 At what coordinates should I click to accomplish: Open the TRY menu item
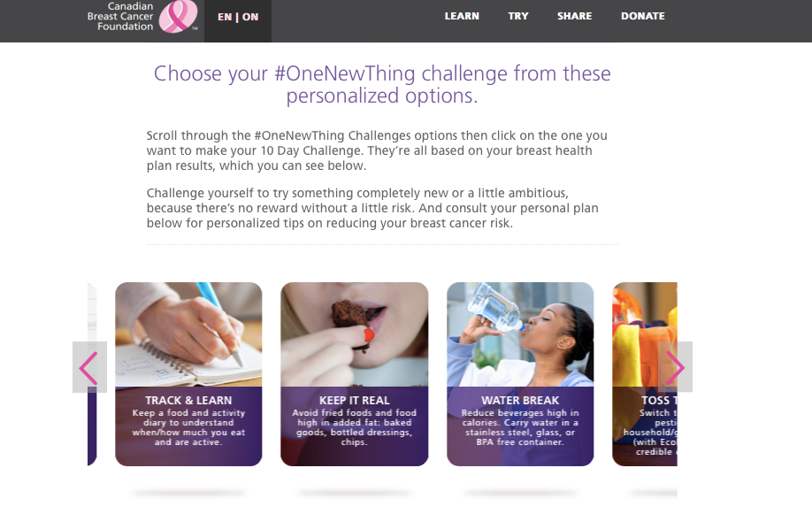pyautogui.click(x=517, y=17)
